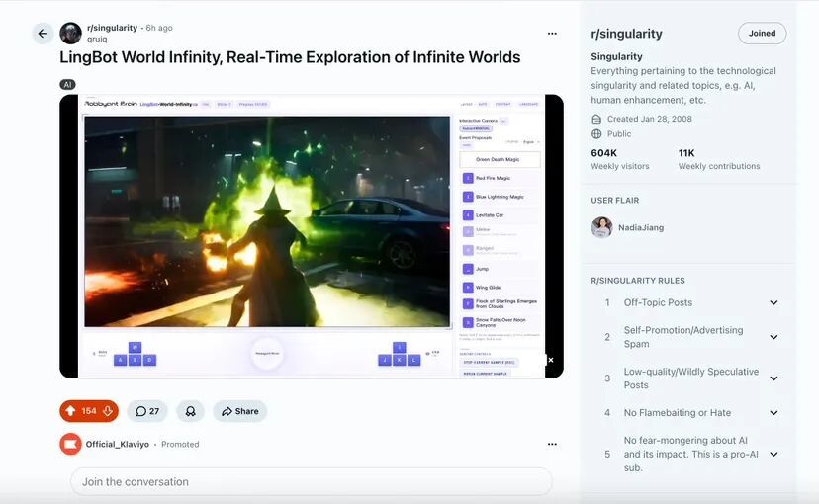Go back using the arrow button
819x504 pixels.
tap(43, 34)
